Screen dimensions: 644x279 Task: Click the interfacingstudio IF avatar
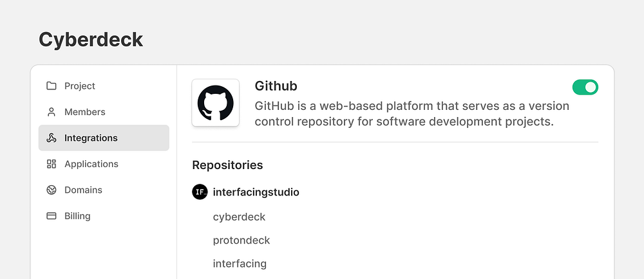(200, 192)
